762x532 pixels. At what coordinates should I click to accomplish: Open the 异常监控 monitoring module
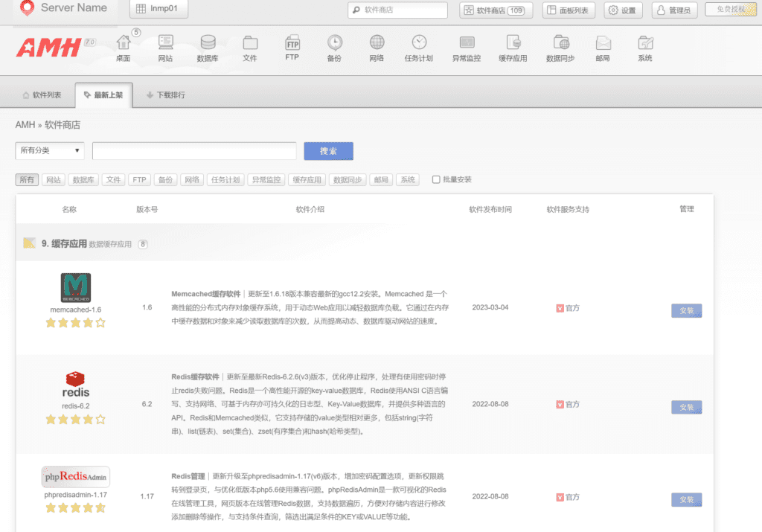coord(467,48)
